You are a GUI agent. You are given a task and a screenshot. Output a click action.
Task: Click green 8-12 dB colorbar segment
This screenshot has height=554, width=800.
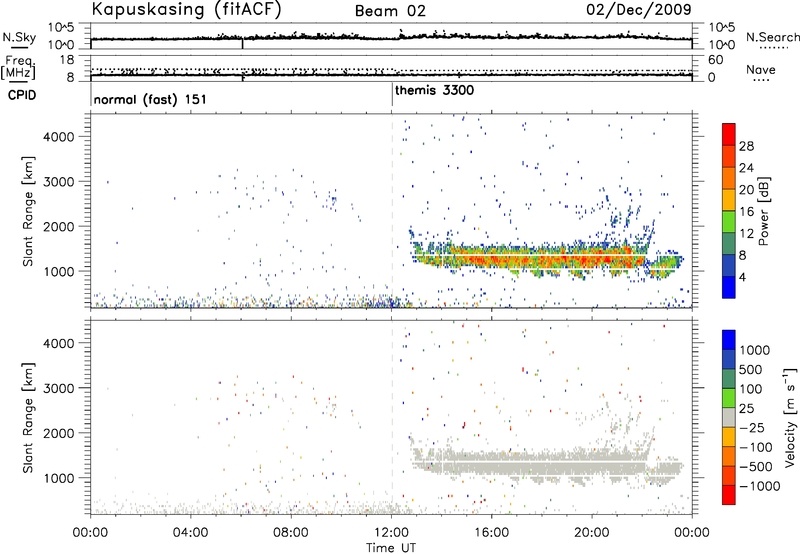tap(729, 243)
